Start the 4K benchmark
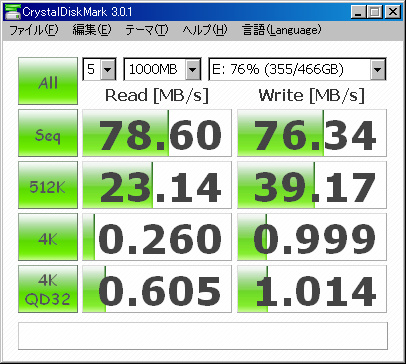 coord(48,237)
